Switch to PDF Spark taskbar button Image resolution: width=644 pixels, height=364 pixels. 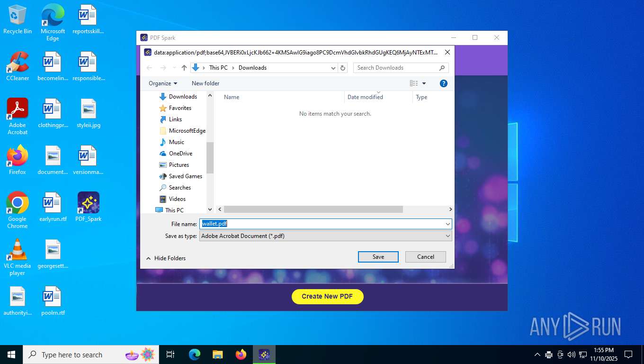tap(264, 355)
